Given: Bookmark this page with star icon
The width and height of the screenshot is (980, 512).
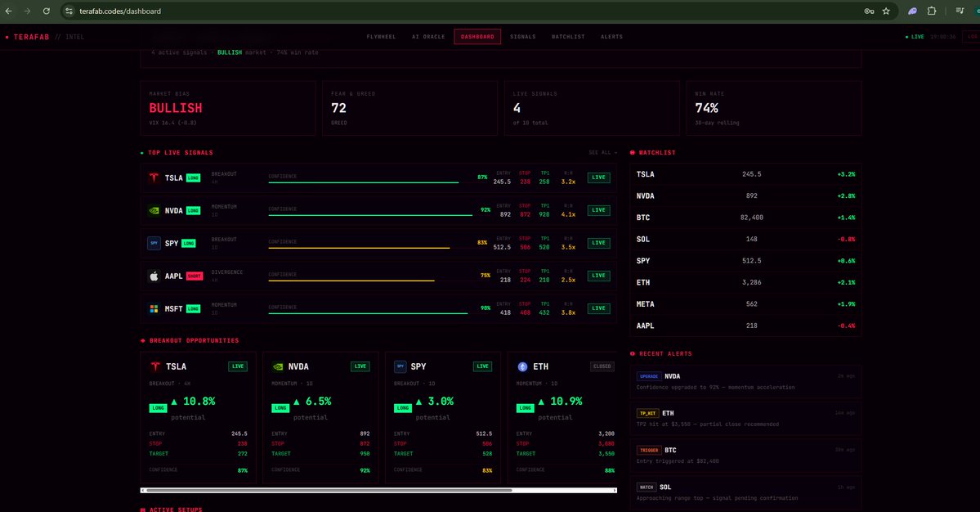Looking at the screenshot, I should pos(886,11).
